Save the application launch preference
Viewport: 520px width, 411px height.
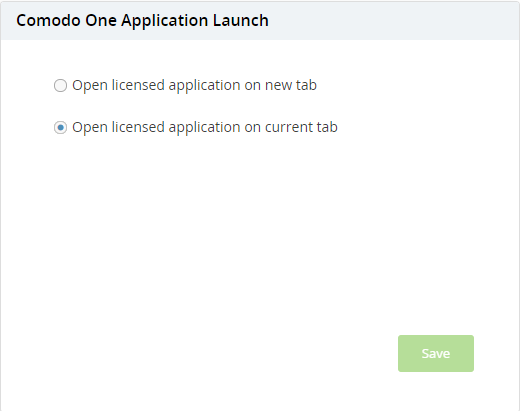tap(436, 353)
